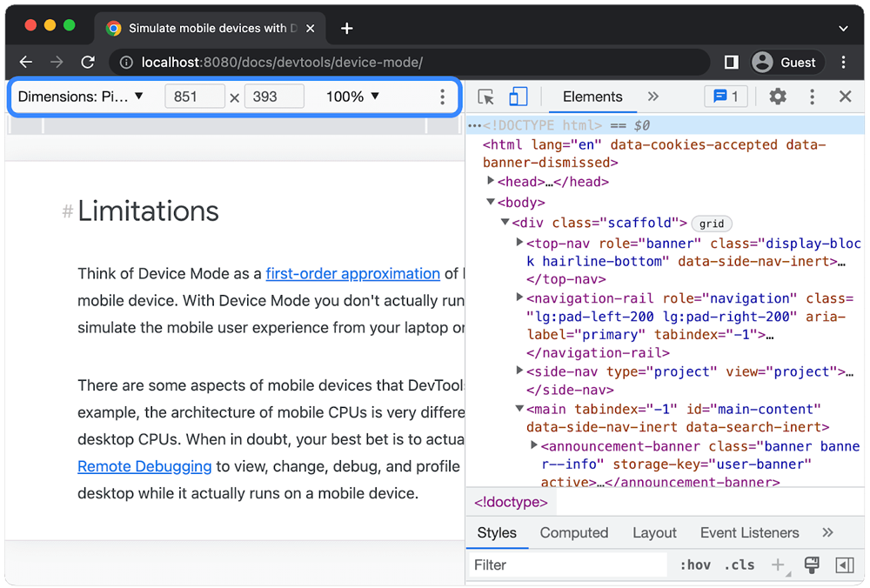The width and height of the screenshot is (870, 588).
Task: Click the new style rule plus icon
Action: pos(779,565)
